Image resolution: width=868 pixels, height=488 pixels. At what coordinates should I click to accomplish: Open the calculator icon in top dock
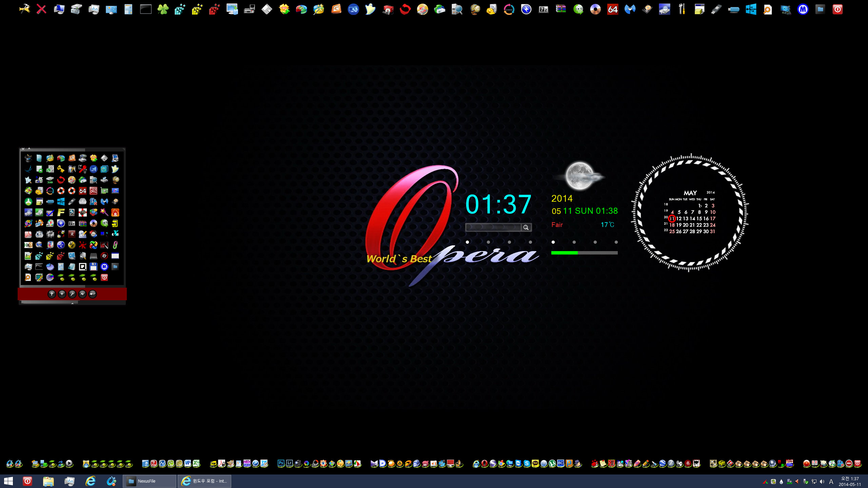coord(128,9)
